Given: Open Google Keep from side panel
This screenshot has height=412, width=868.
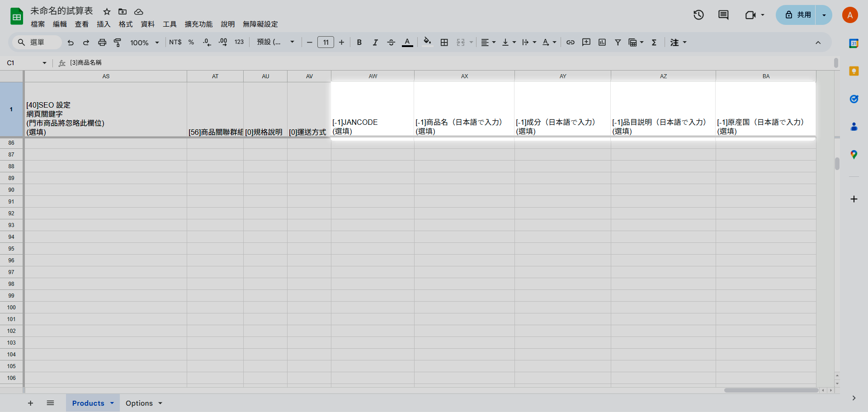Looking at the screenshot, I should (x=854, y=71).
